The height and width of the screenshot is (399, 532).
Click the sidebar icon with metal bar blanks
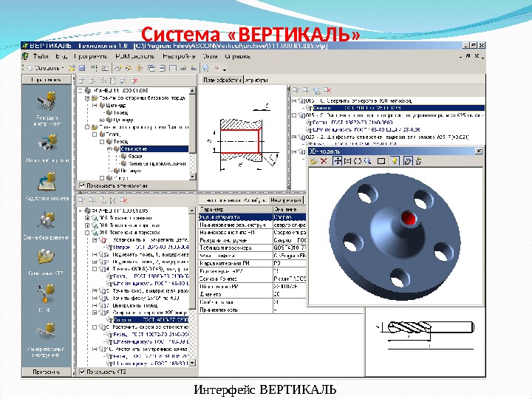(47, 143)
